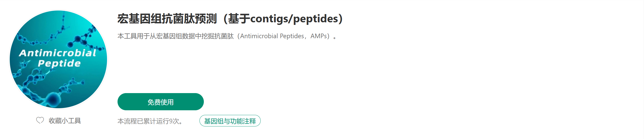Image resolution: width=644 pixels, height=139 pixels.
Task: Click the 收藏 text beside the heart
Action: click(55, 121)
